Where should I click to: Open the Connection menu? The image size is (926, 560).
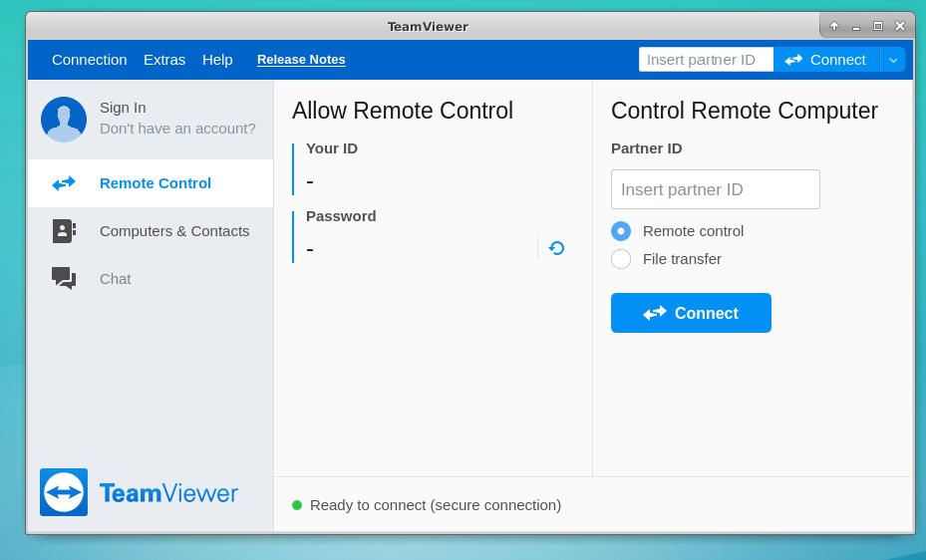point(89,60)
